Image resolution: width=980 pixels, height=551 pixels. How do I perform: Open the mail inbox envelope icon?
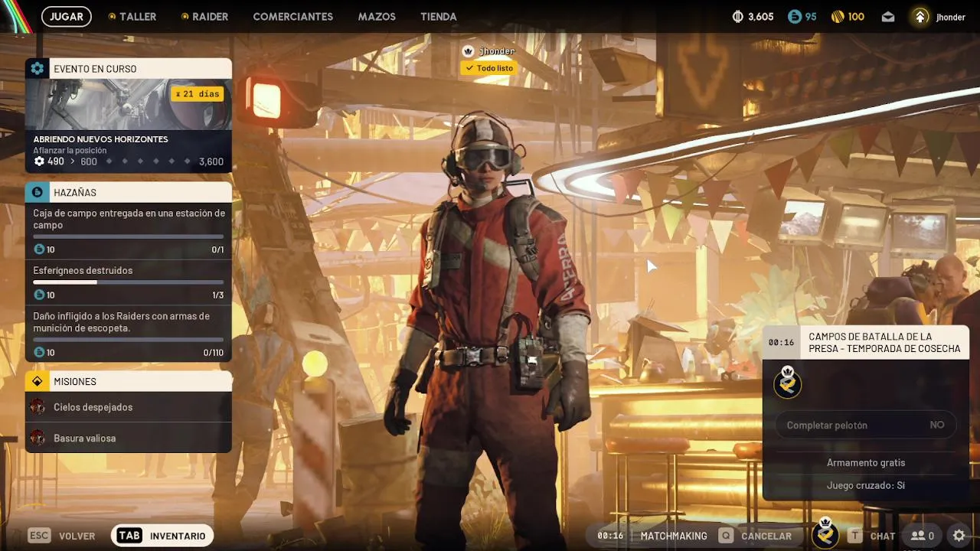[x=888, y=16]
